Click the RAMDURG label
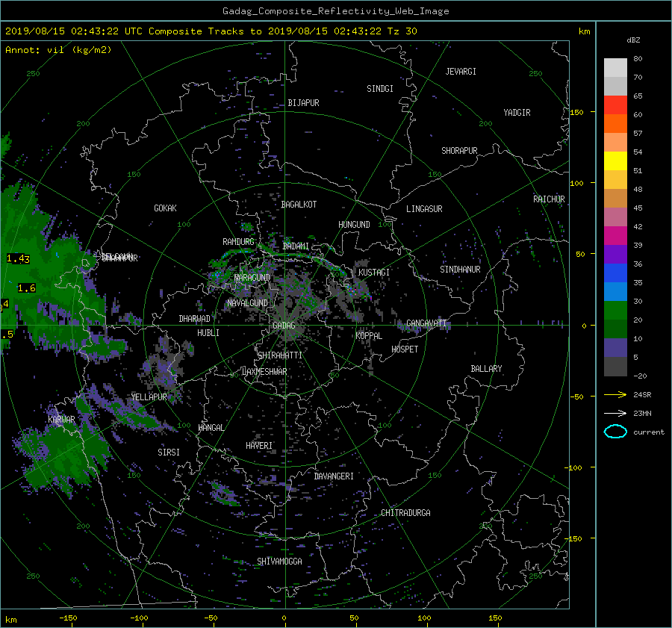 238,242
